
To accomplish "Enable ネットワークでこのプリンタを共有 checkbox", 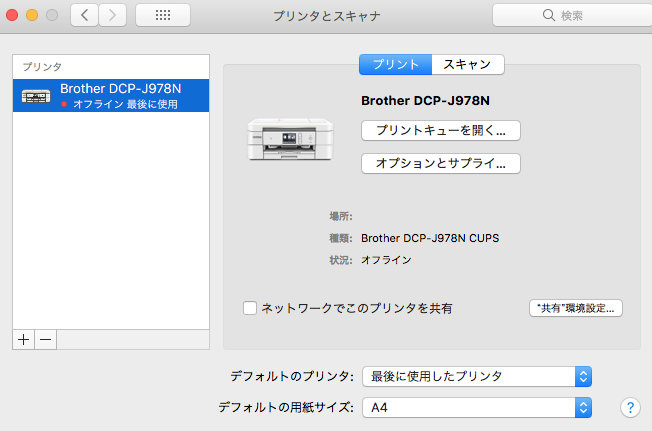I will [250, 308].
